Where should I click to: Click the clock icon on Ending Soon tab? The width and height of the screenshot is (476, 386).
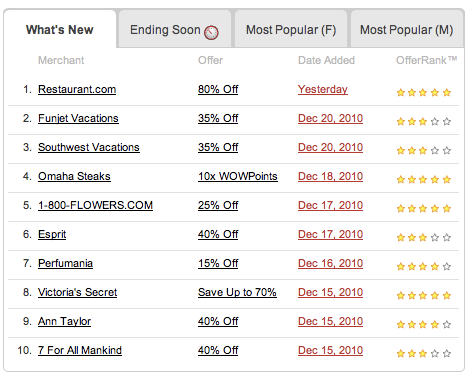[211, 33]
